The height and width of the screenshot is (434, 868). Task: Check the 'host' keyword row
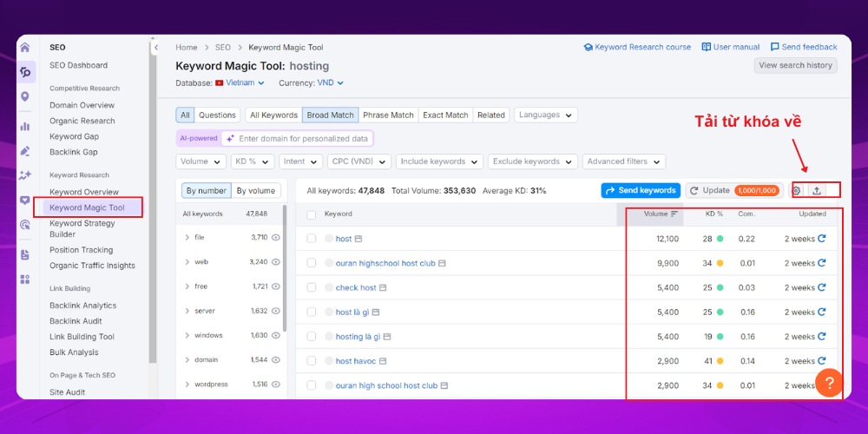[312, 239]
